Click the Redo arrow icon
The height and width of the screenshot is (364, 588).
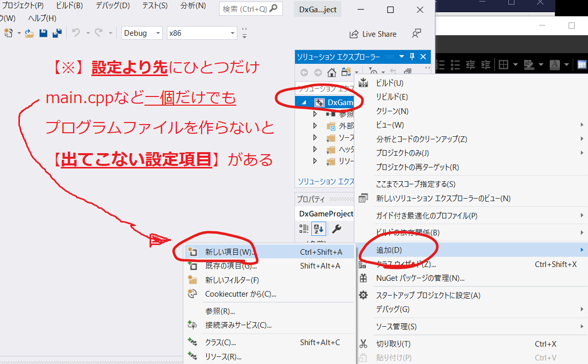(x=99, y=33)
